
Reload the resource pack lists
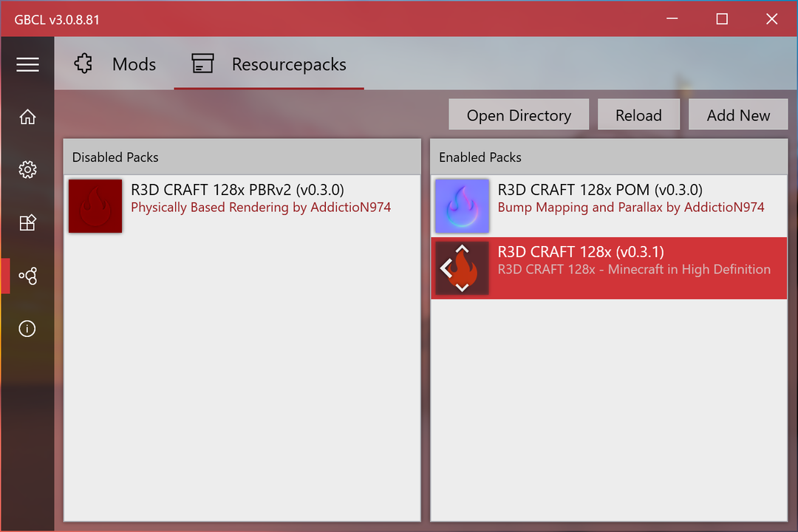(638, 115)
